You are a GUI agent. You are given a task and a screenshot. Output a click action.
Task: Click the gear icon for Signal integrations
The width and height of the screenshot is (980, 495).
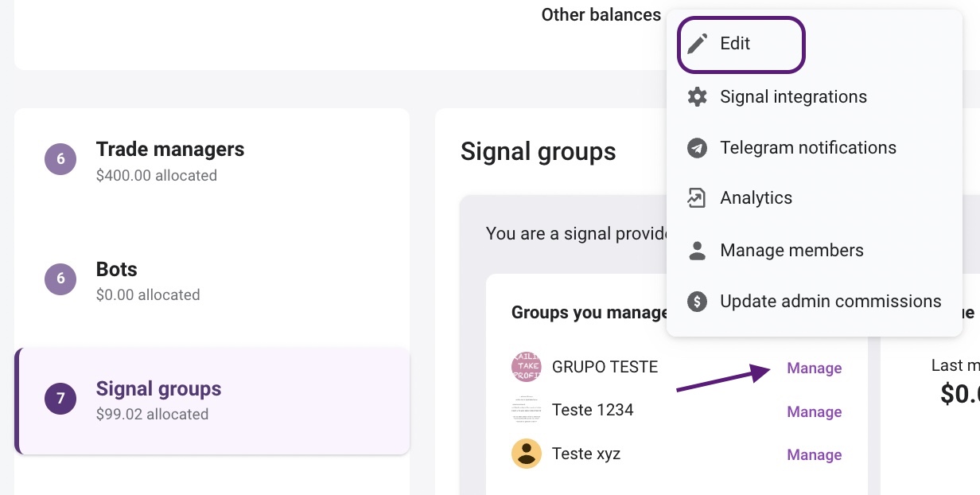click(698, 97)
